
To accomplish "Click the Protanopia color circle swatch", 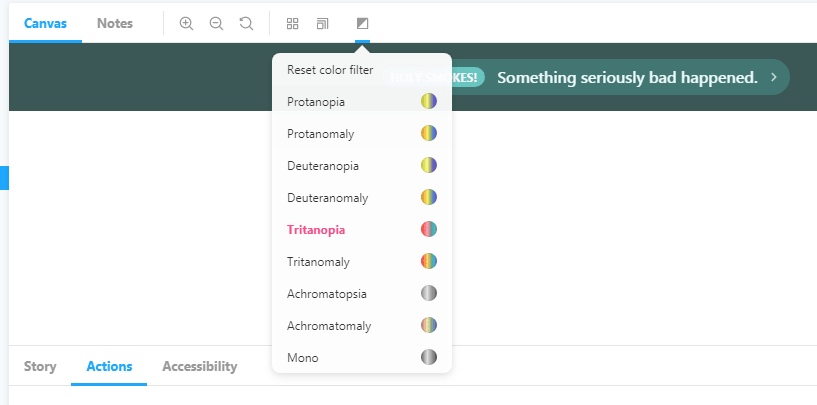I will [429, 101].
